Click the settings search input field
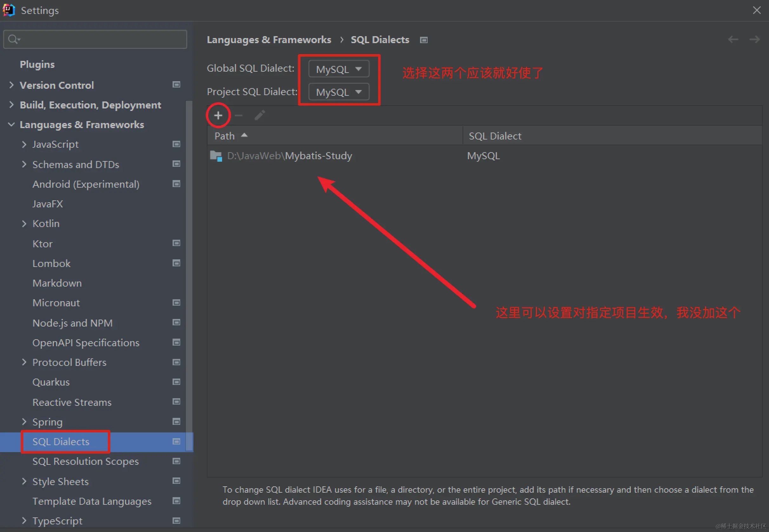Viewport: 769px width, 532px height. click(x=100, y=39)
